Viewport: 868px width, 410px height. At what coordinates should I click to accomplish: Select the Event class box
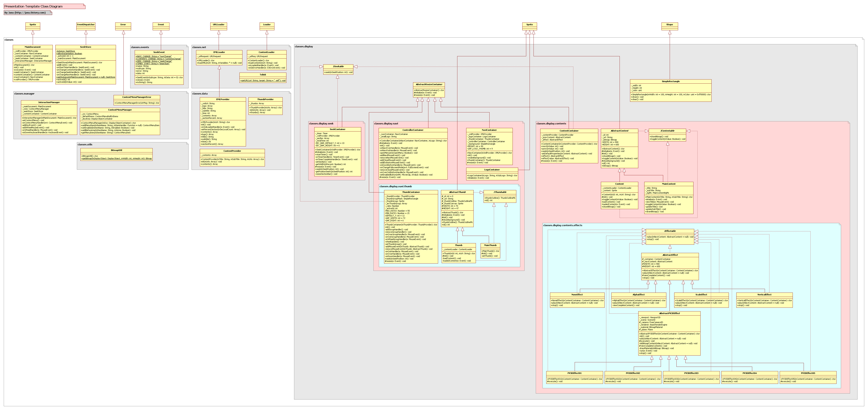161,26
